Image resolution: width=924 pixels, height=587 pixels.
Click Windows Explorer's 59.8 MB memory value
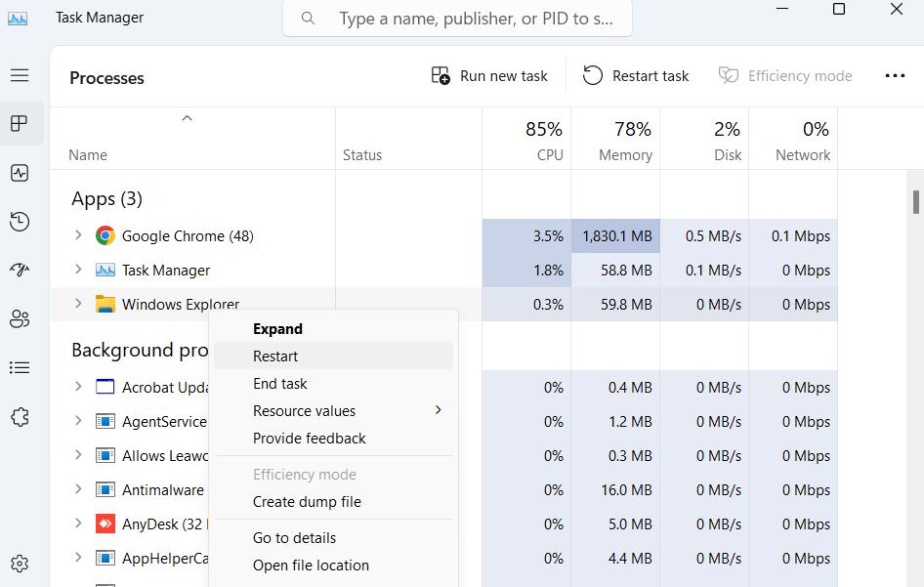click(x=626, y=304)
